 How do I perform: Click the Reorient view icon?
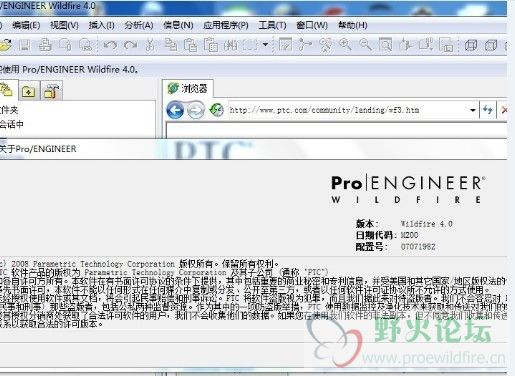tap(406, 45)
